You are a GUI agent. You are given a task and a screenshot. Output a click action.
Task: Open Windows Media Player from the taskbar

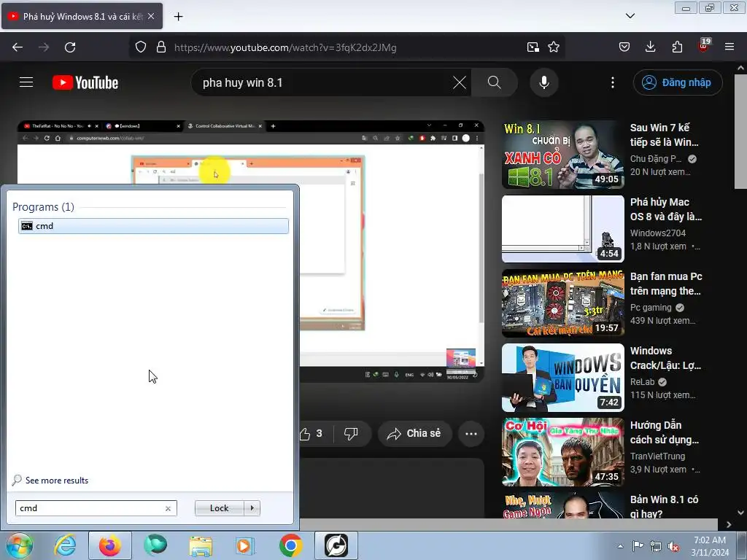pyautogui.click(x=246, y=545)
